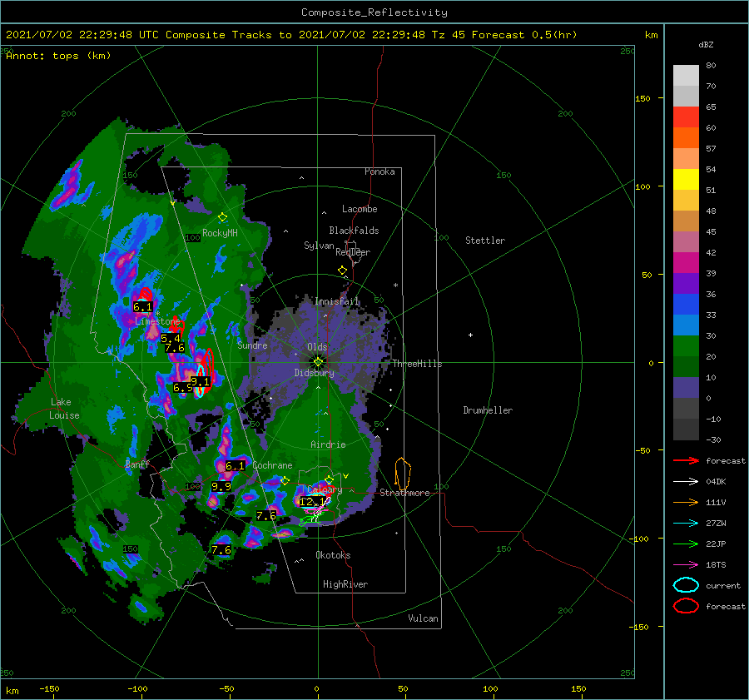Click the yellow diamond marker beside Cochrane
The height and width of the screenshot is (700, 749).
[285, 481]
